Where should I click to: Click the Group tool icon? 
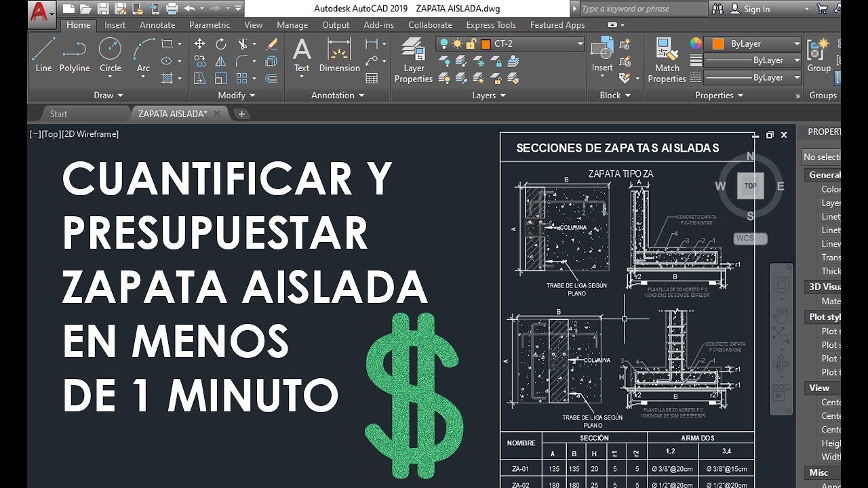(818, 56)
